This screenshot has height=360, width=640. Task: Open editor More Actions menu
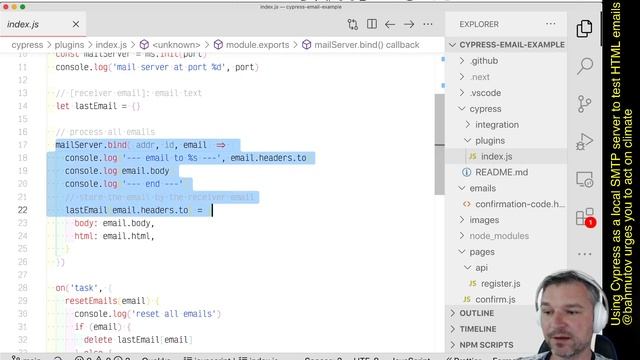pyautogui.click(x=427, y=24)
